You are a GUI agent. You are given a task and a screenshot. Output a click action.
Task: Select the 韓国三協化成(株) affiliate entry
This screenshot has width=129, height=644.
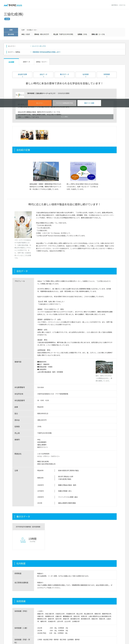(x=43, y=462)
